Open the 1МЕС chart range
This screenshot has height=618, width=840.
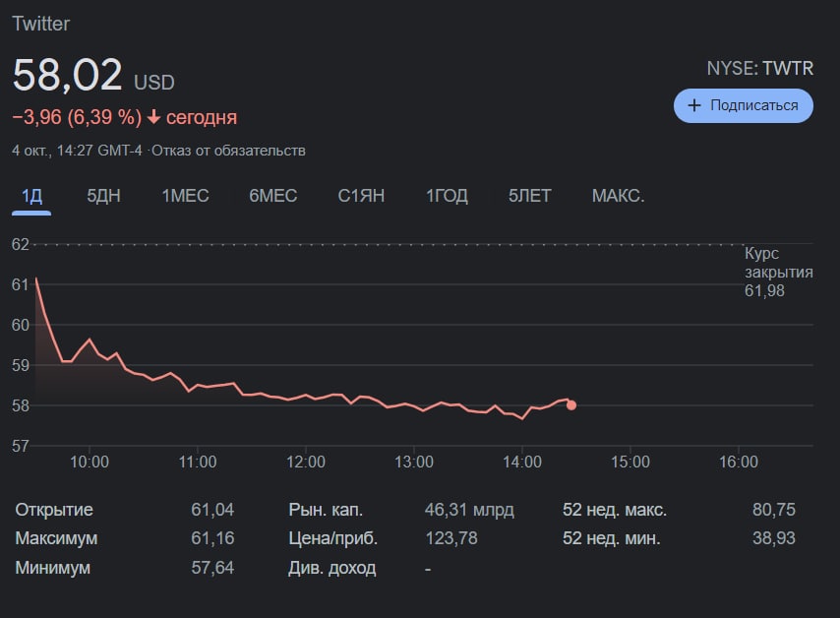(x=185, y=196)
